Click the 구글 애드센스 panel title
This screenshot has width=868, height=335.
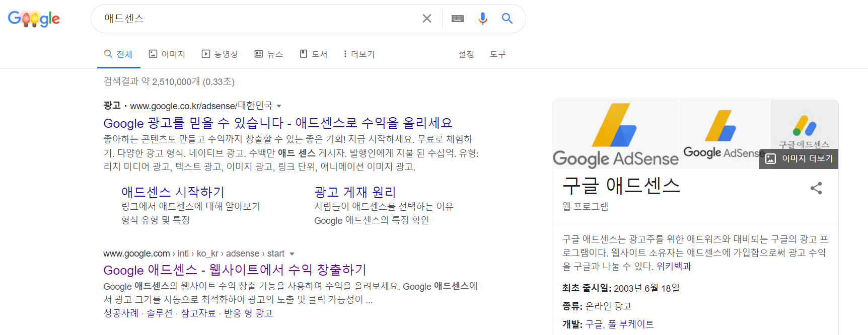pos(621,186)
